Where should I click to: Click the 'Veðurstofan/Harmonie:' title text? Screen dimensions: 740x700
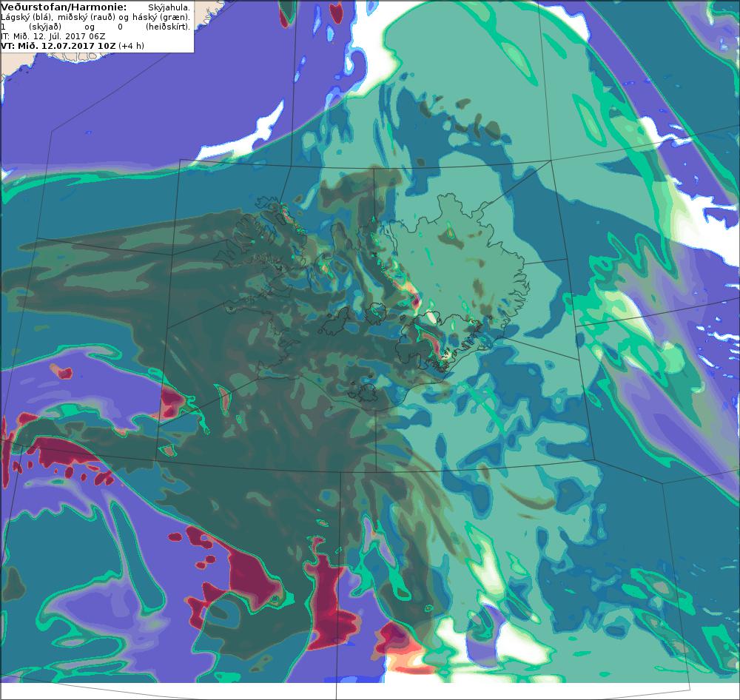pos(63,7)
